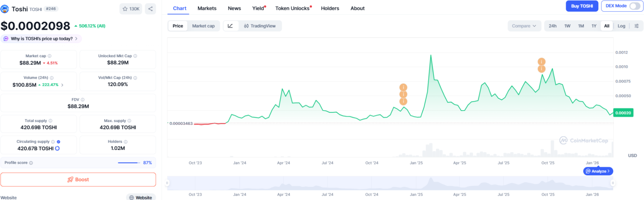Select the line chart type icon
The width and height of the screenshot is (644, 200).
pos(230,26)
